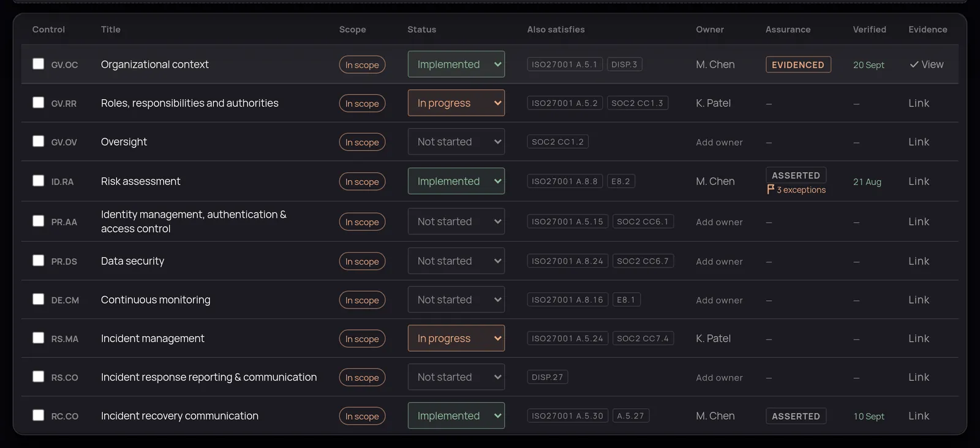The image size is (980, 448).
Task: Click the Status column header
Action: point(422,29)
